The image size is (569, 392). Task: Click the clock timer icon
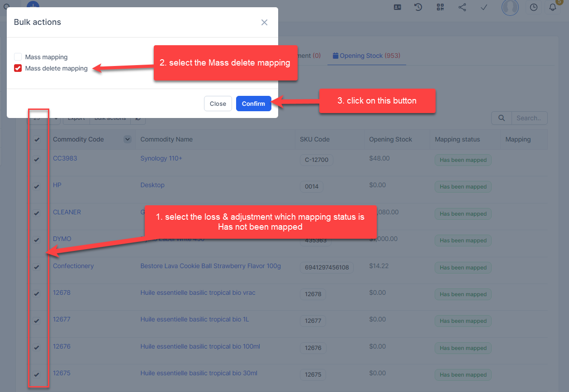(x=534, y=7)
